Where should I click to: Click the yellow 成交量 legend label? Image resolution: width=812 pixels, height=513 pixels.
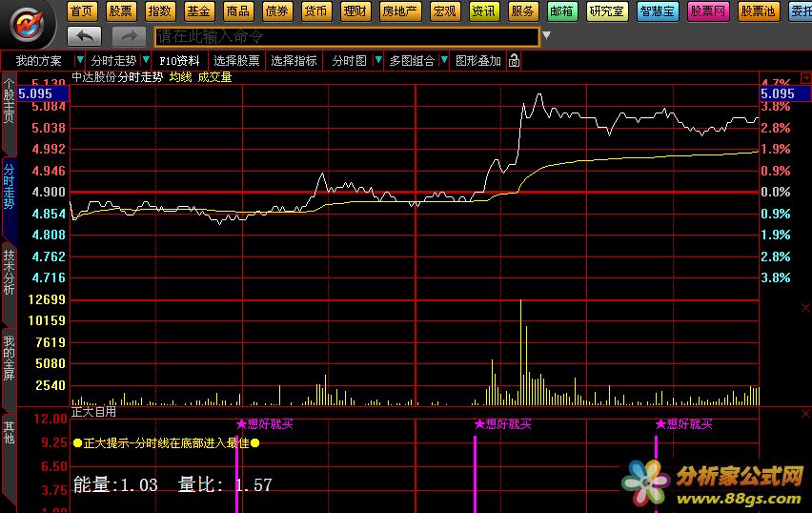pyautogui.click(x=214, y=77)
